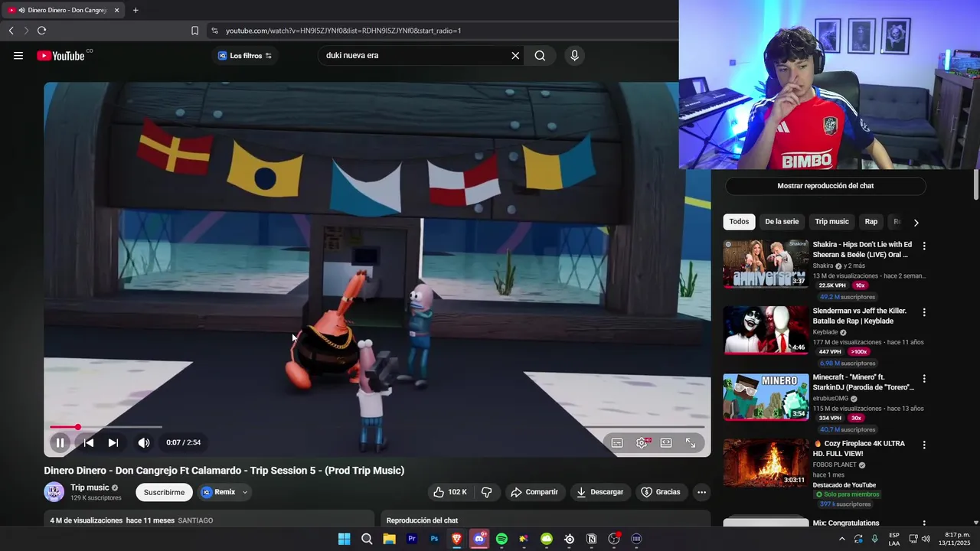Reload the page with the refresh icon

41,31
